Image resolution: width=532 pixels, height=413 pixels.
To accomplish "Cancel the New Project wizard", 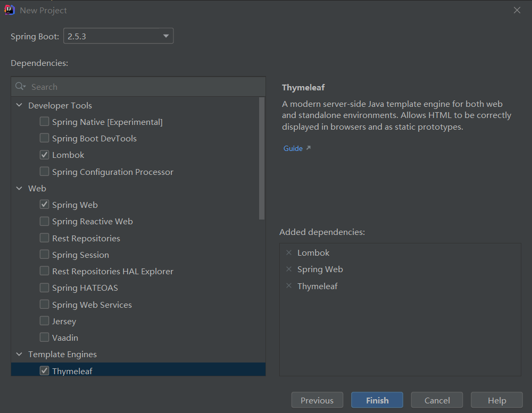I will (437, 400).
